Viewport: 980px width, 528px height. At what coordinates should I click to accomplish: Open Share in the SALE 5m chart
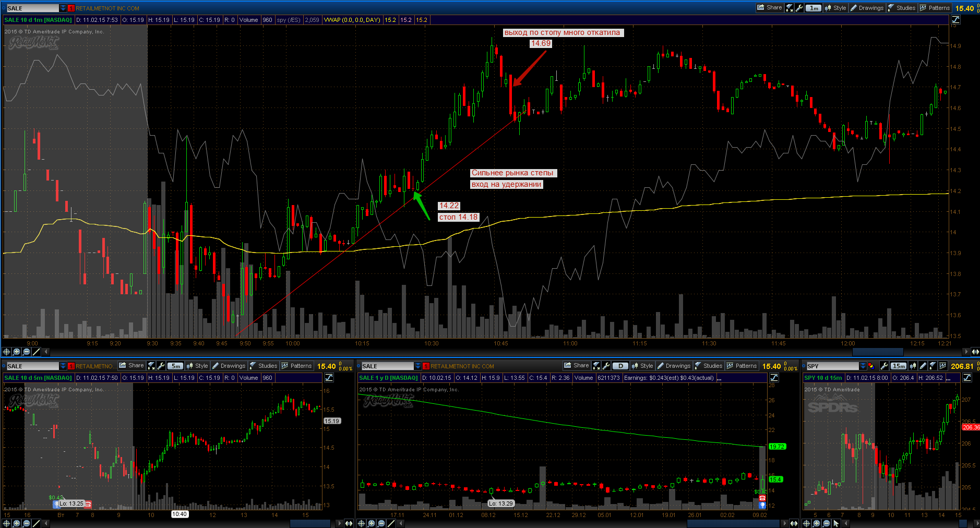tap(132, 366)
